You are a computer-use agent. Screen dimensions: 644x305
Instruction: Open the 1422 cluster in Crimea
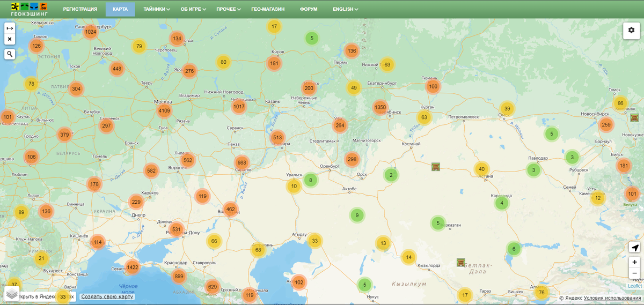[x=132, y=267]
